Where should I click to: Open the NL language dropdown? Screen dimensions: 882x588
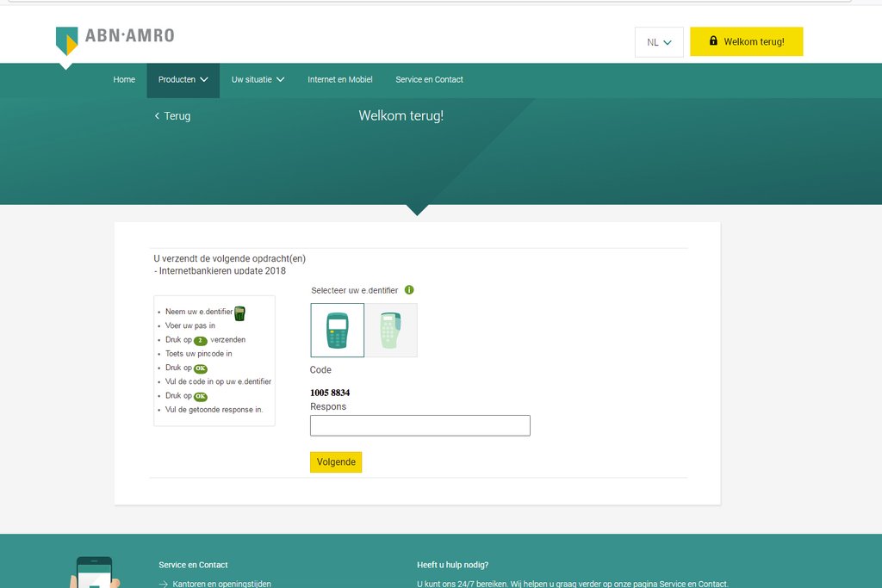click(x=659, y=42)
